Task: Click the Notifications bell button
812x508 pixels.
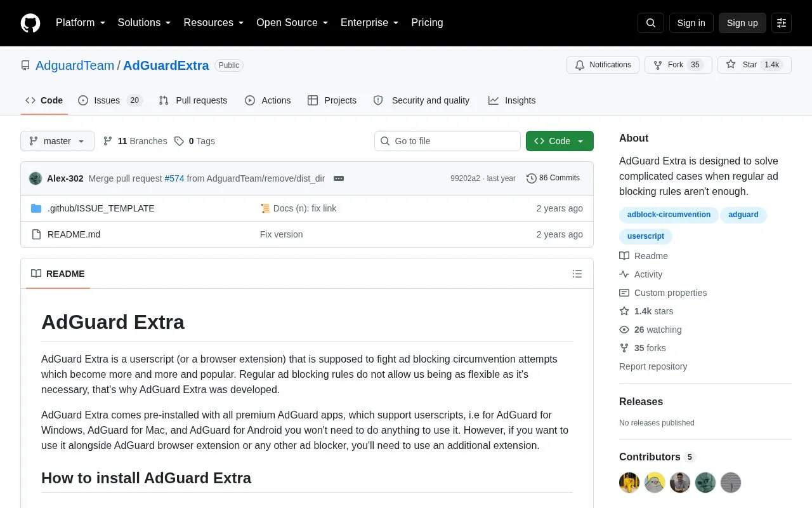Action: click(603, 65)
